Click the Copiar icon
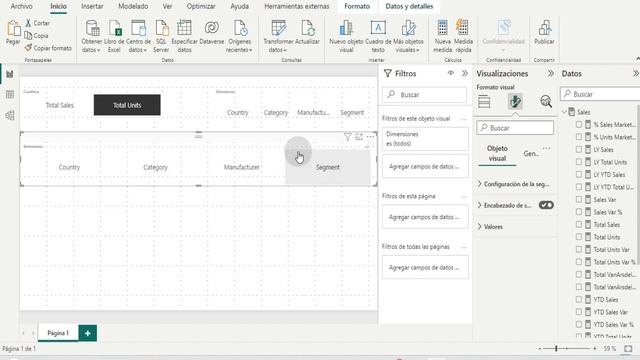The image size is (640, 360). [x=28, y=36]
